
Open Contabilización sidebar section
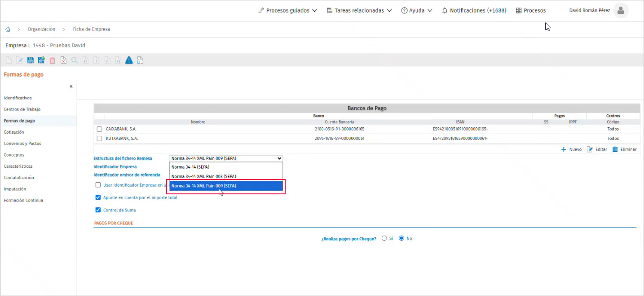tap(19, 178)
